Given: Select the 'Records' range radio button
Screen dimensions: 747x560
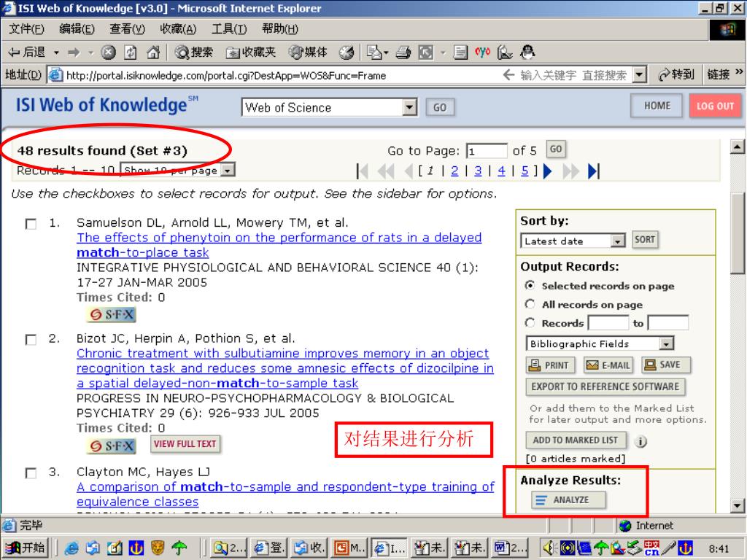Looking at the screenshot, I should tap(530, 323).
